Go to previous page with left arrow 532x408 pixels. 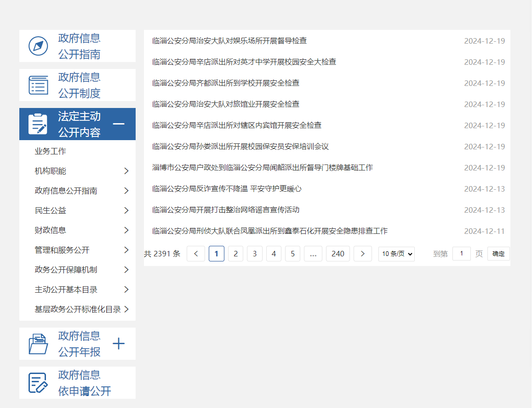196,254
